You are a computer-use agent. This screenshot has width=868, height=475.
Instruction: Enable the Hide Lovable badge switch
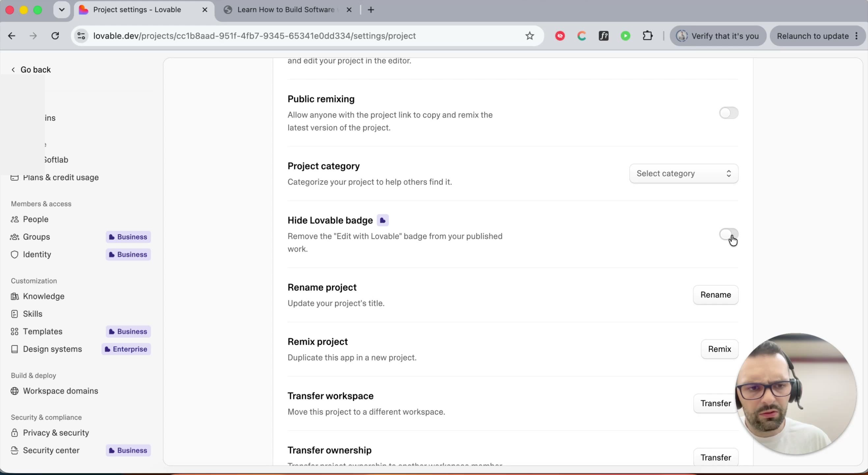point(729,234)
